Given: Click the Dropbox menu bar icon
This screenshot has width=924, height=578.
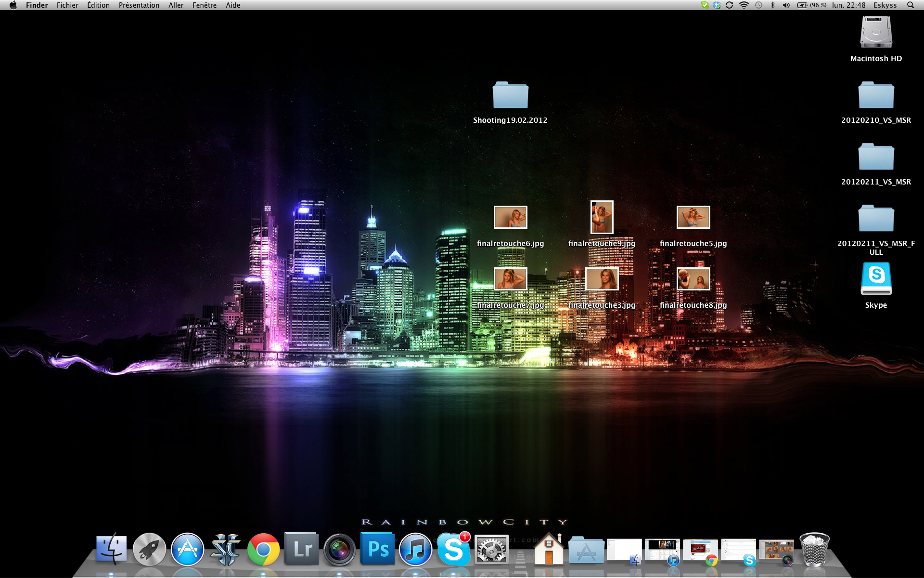Looking at the screenshot, I should [x=717, y=5].
